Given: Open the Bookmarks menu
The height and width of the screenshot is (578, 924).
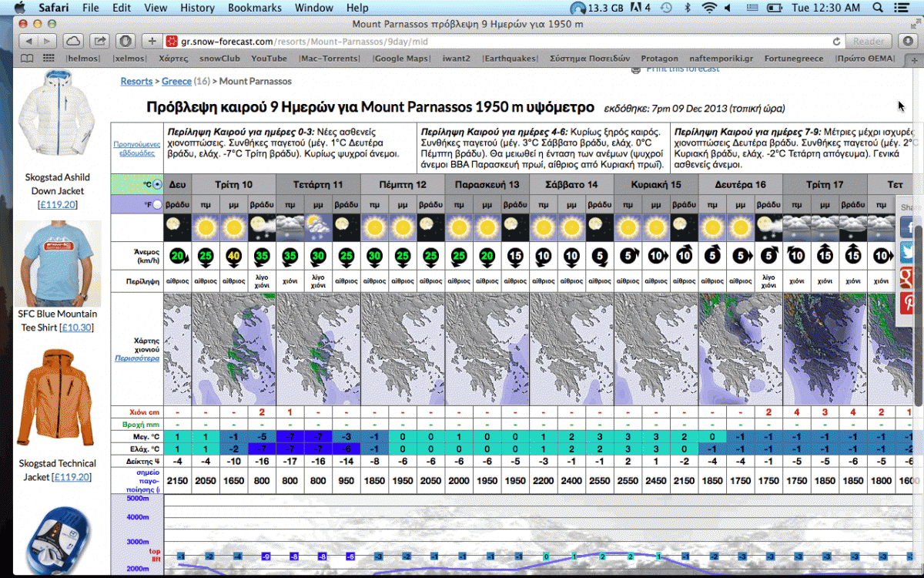Looking at the screenshot, I should click(x=255, y=8).
